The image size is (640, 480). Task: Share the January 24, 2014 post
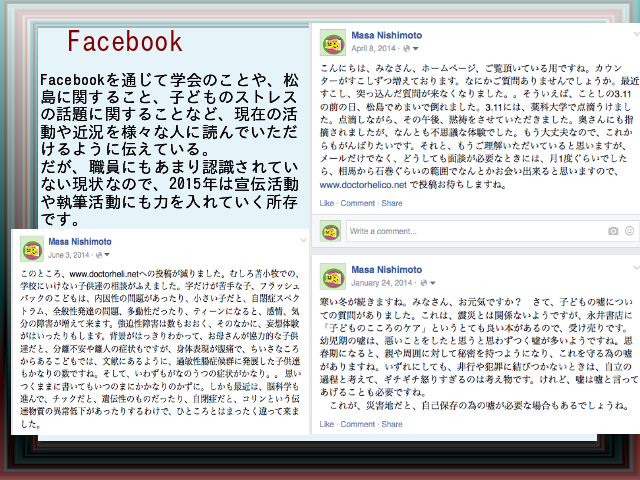[x=392, y=424]
